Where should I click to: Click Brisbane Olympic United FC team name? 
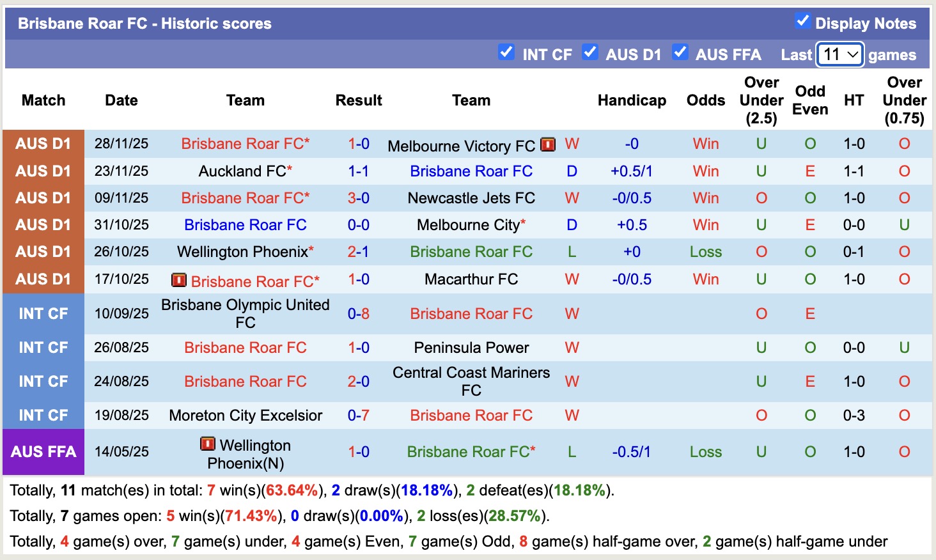pyautogui.click(x=246, y=313)
